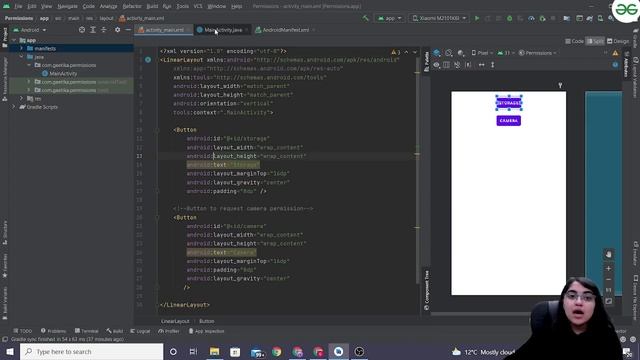Screen dimensions: 640x360
Task: Zoom out preview with minus icon
Action: tap(609, 280)
